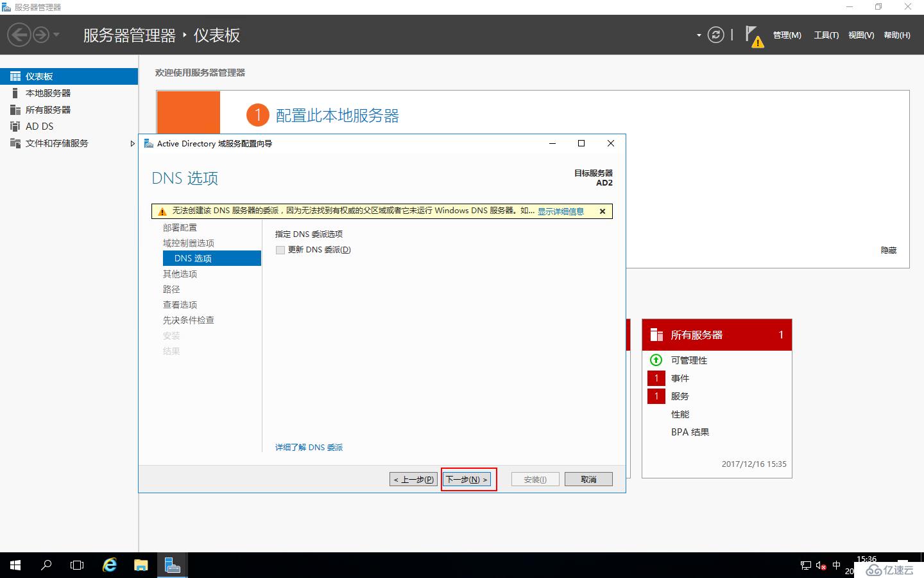The image size is (924, 578).
Task: Toggle the 更新 DNS 委派 checkbox
Action: (280, 250)
